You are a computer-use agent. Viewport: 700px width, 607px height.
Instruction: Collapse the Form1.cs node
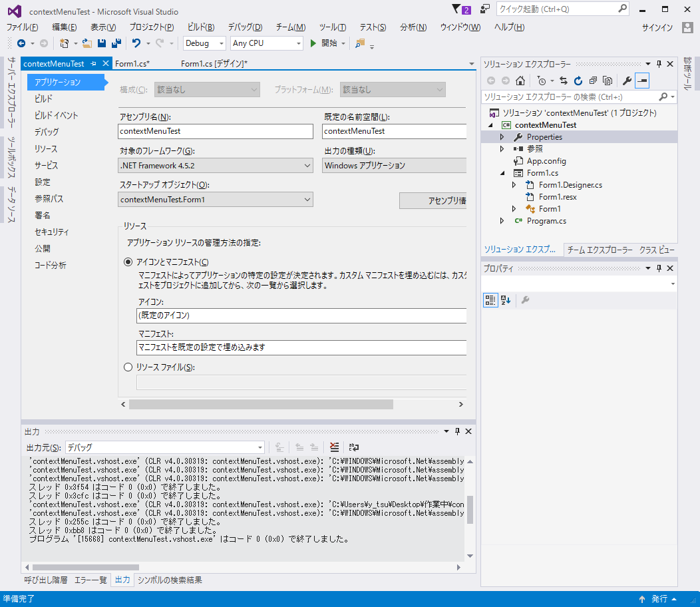click(502, 173)
